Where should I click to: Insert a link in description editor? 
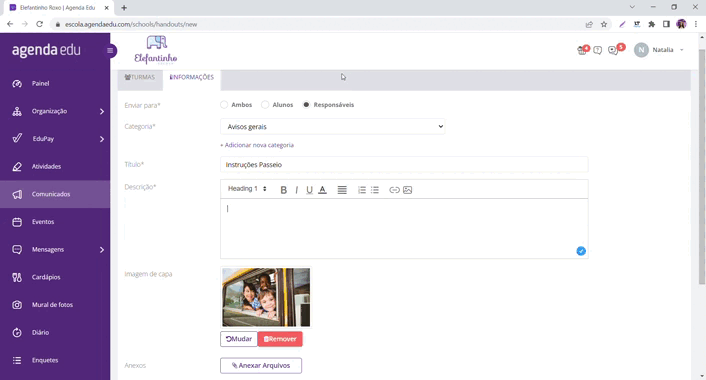(394, 190)
